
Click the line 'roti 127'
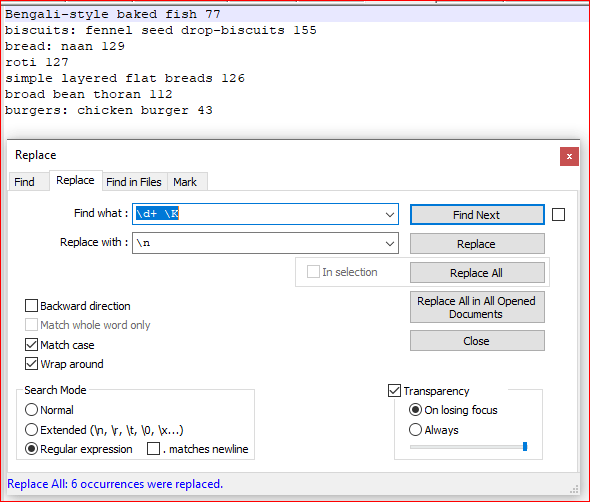tap(36, 62)
